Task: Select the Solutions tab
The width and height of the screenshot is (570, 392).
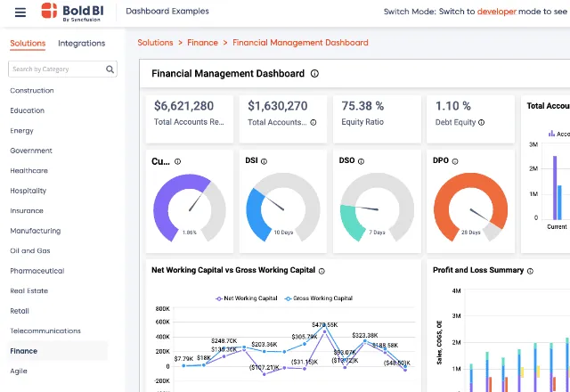Action: [28, 43]
